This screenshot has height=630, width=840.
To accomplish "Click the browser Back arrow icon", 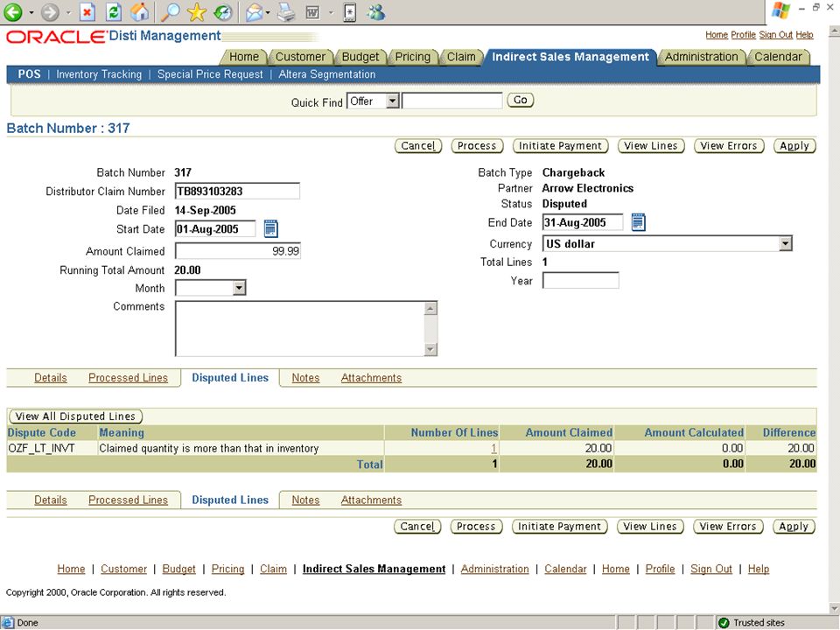I will [x=13, y=11].
